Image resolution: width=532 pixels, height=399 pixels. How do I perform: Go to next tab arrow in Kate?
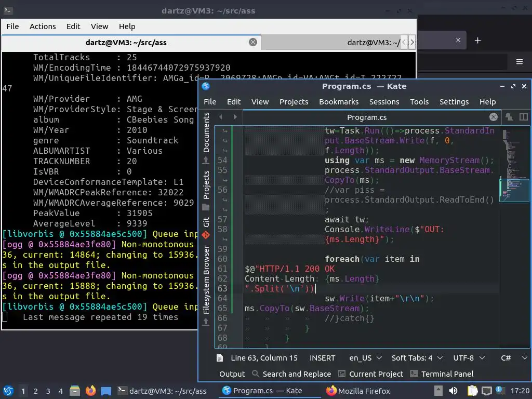235,117
